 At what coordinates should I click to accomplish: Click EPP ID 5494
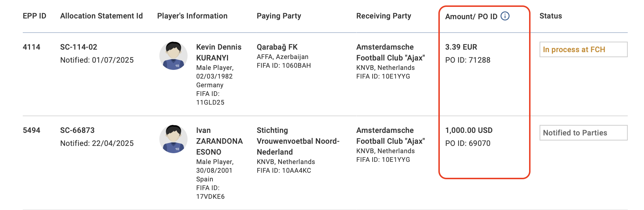click(31, 130)
